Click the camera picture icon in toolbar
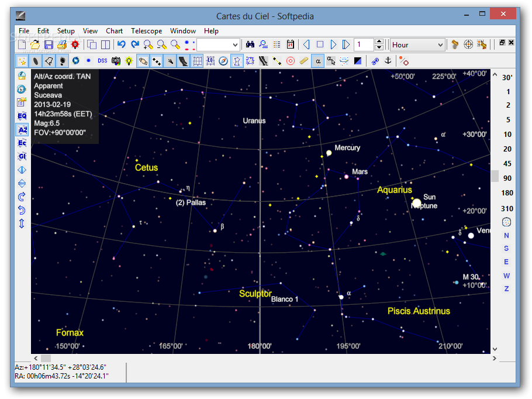This screenshot has height=399, width=532. (x=116, y=61)
